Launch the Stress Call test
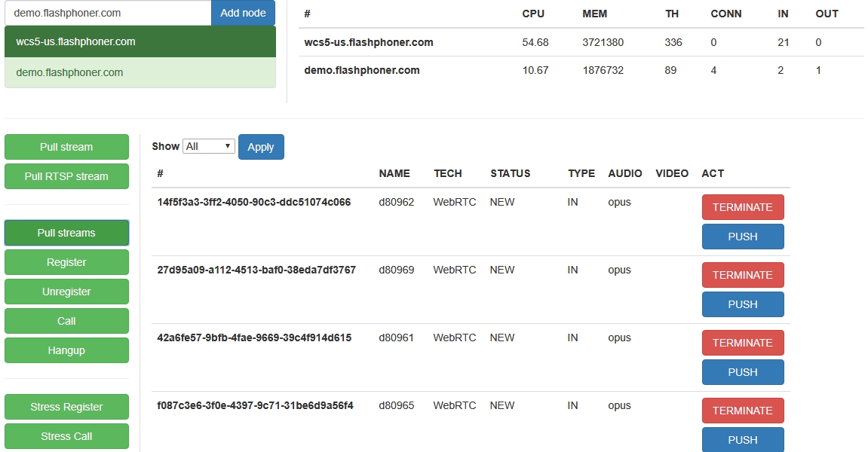The image size is (868, 452). pyautogui.click(x=66, y=436)
